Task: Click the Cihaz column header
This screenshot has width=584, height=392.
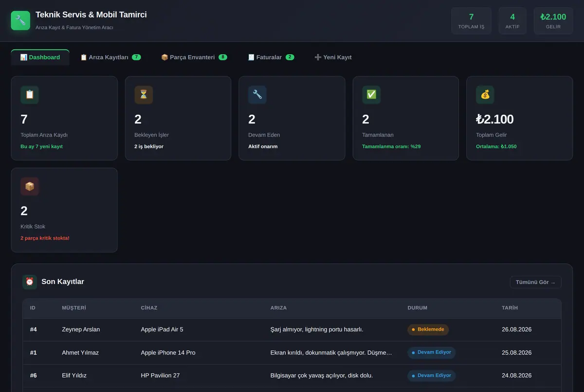Action: click(149, 308)
